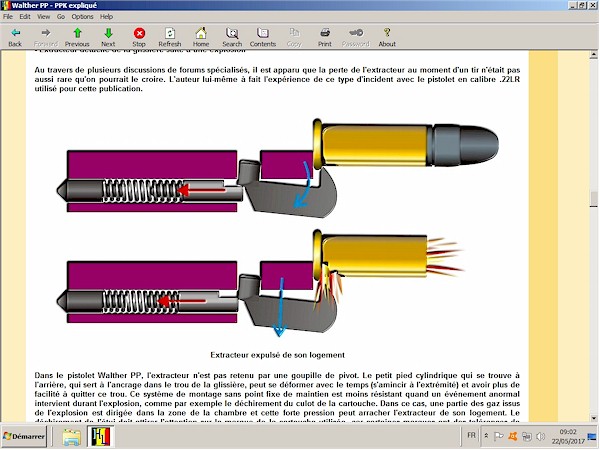The height and width of the screenshot is (450, 600).
Task: Open the Options menu
Action: coord(82,16)
